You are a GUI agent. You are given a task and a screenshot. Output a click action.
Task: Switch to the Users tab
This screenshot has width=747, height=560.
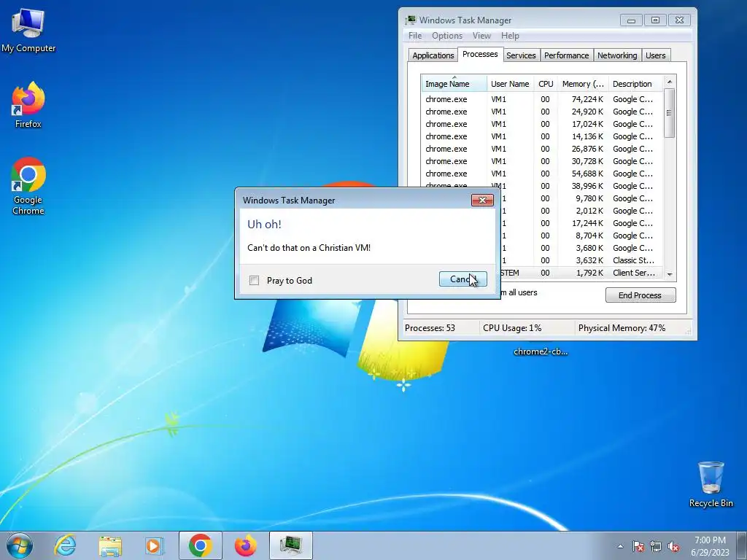tap(656, 55)
